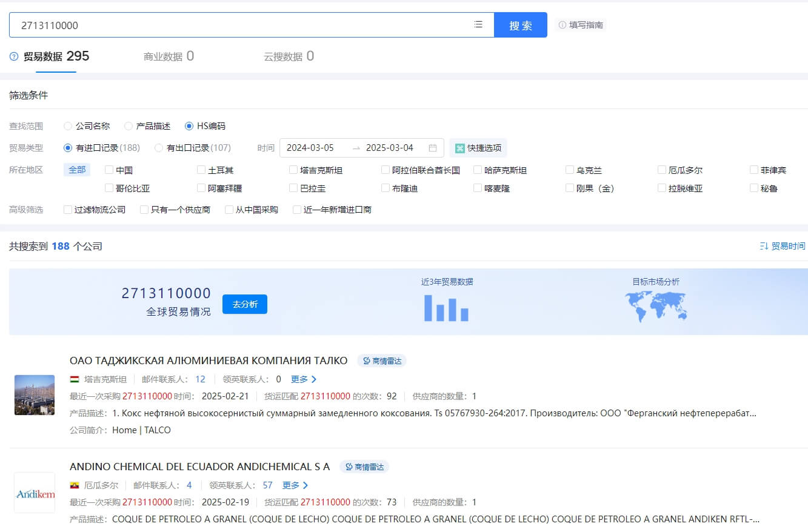Open the Andikem logo thumbnail
Viewport: 808px width, 532px height.
[x=35, y=493]
